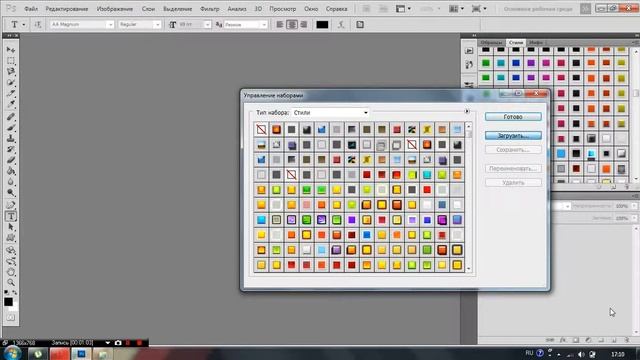Click the text color swatch in options bar

click(x=322, y=24)
